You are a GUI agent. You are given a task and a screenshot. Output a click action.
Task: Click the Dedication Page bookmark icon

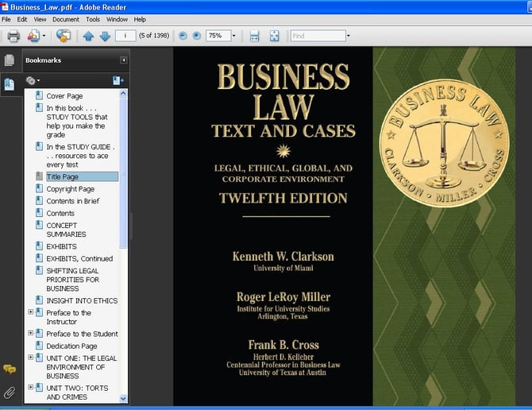tap(40, 346)
